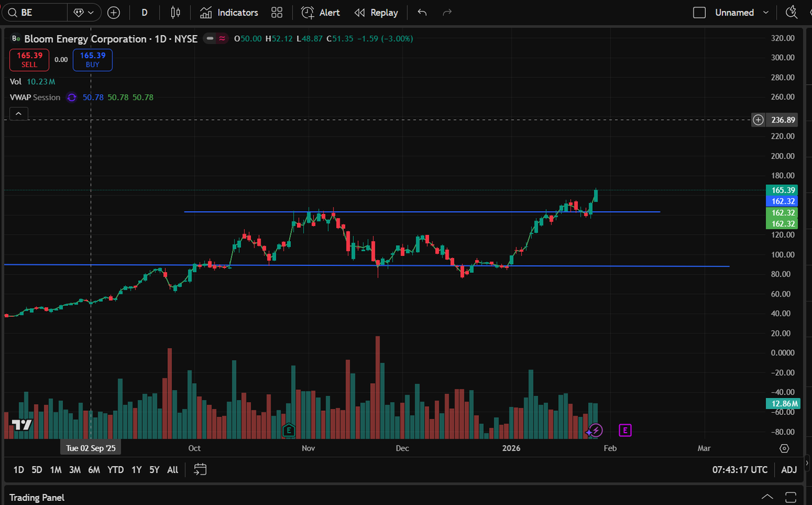The width and height of the screenshot is (812, 505).
Task: Open the diamond product dropdown beside BE
Action: coord(85,12)
